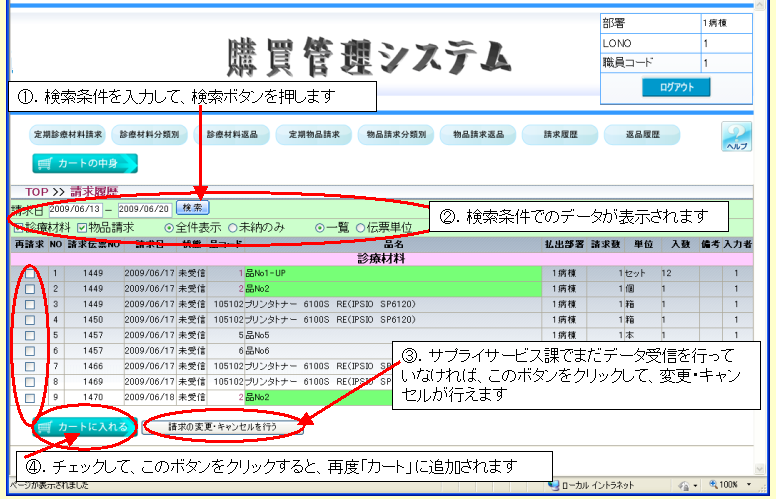
Task: Click the 請求数 column header
Action: coord(605,244)
